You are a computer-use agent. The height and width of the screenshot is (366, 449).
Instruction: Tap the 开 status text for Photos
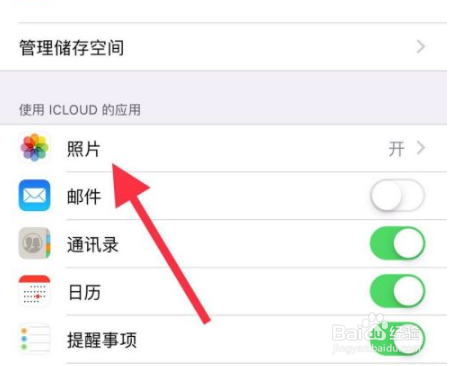[x=396, y=149]
